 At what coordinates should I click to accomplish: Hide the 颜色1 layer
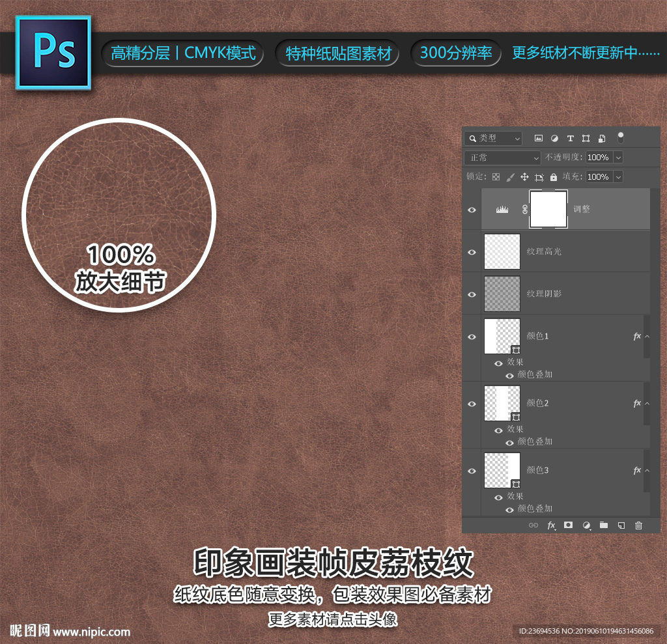coord(472,337)
